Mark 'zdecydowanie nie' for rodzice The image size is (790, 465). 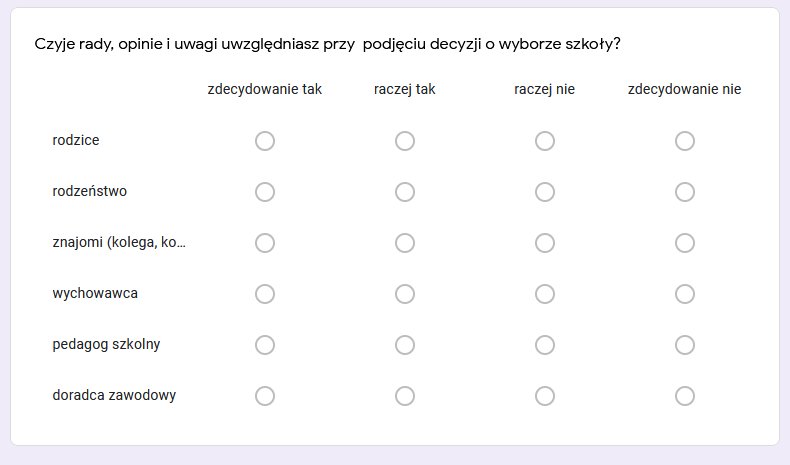685,141
